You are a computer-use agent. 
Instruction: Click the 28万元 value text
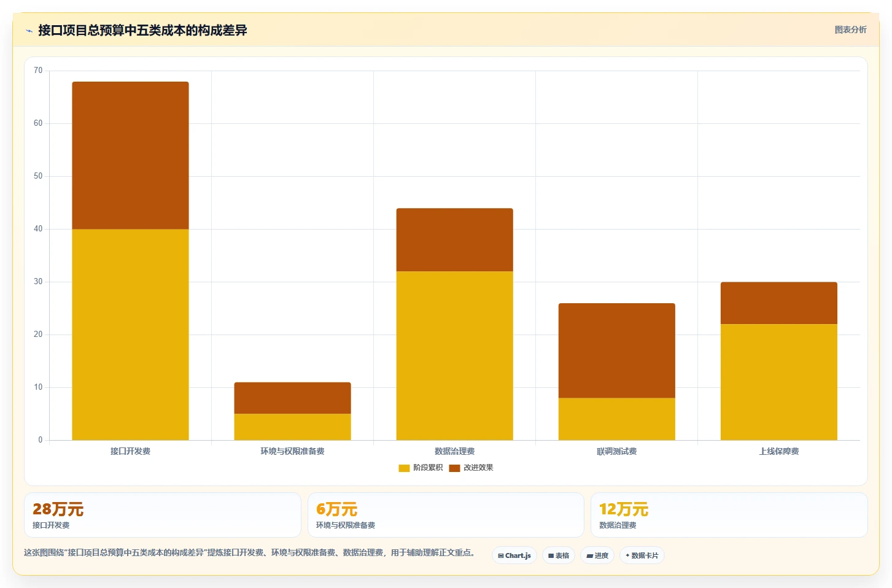(x=58, y=509)
